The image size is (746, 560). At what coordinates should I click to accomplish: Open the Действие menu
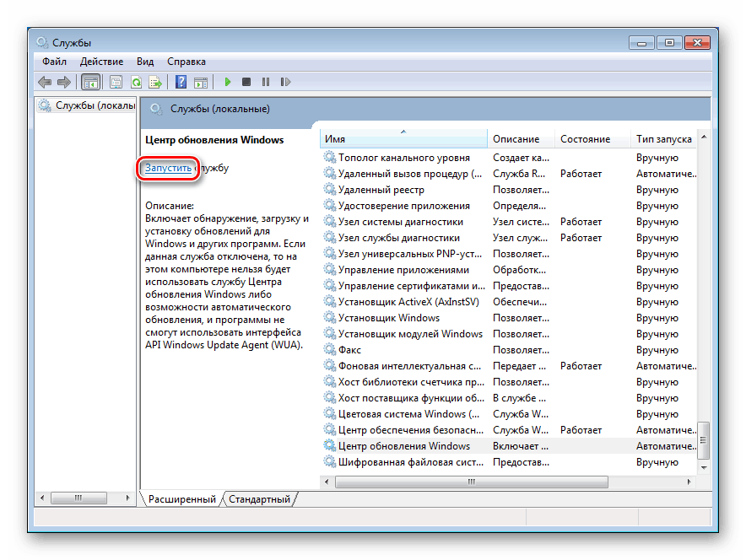[101, 62]
